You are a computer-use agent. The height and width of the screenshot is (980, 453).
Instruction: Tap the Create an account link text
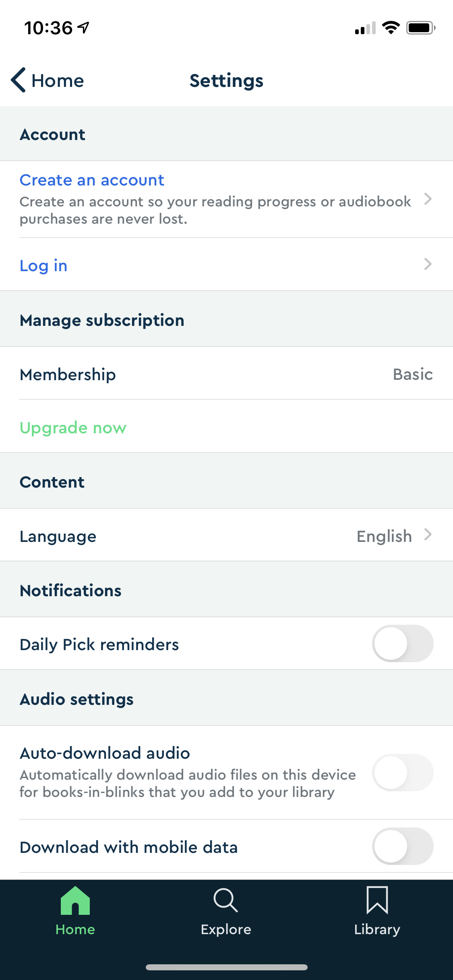point(92,180)
